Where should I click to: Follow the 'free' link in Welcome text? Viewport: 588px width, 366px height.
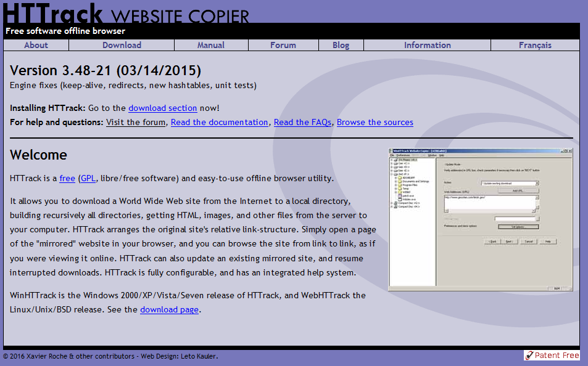(x=67, y=178)
